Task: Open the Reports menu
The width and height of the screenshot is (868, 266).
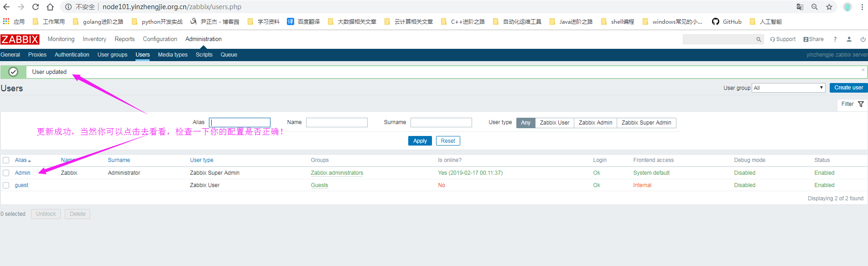Action: point(125,39)
